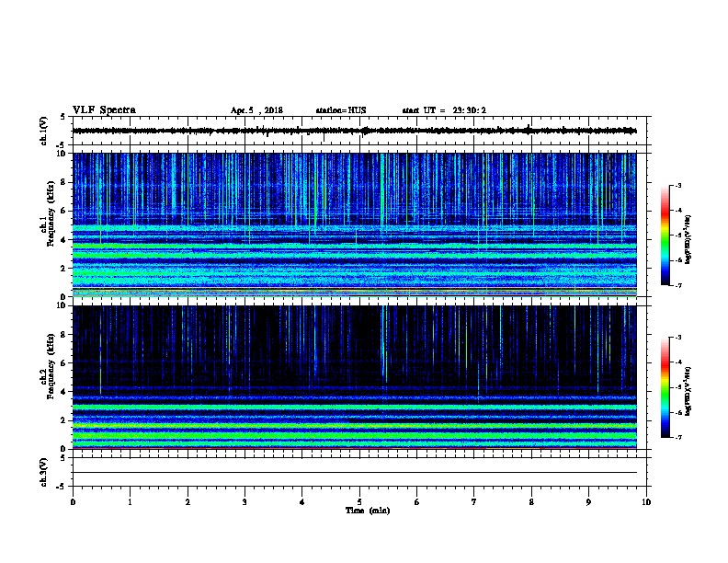Image resolution: width=728 pixels, height=563 pixels.
Task: Click the "6" kHz tick of ch.2 spectrogram
Action: pyautogui.click(x=64, y=363)
